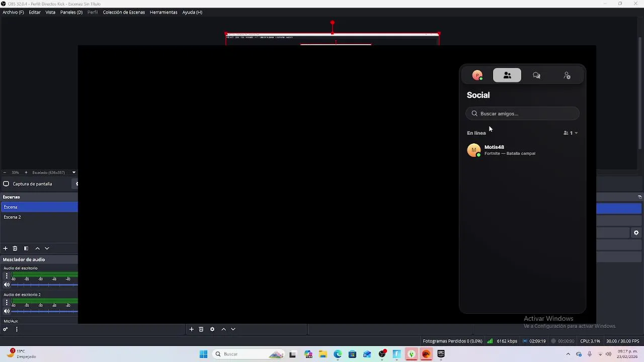644x362 pixels.
Task: Click the 30.00 / 30.00 FPS readout
Action: tap(623, 341)
